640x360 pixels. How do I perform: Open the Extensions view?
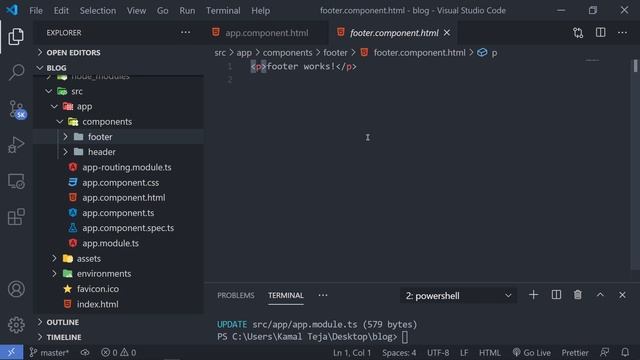tap(16, 217)
